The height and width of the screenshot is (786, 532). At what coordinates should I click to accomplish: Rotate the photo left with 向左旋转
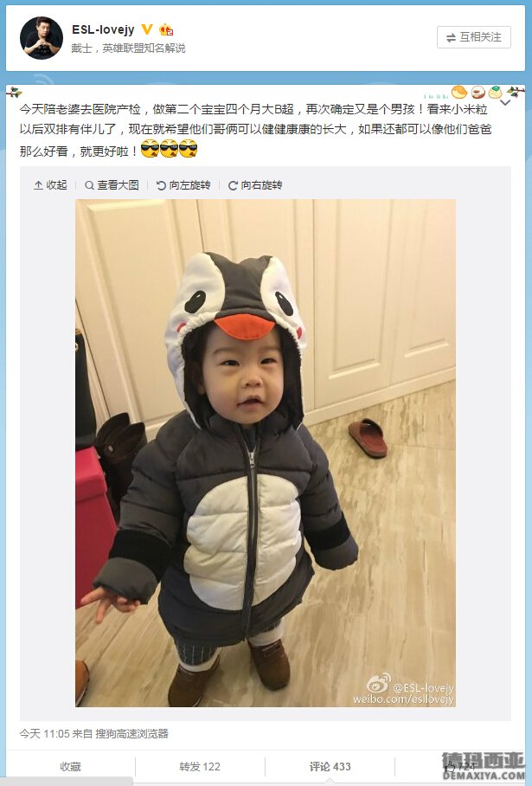(x=183, y=185)
